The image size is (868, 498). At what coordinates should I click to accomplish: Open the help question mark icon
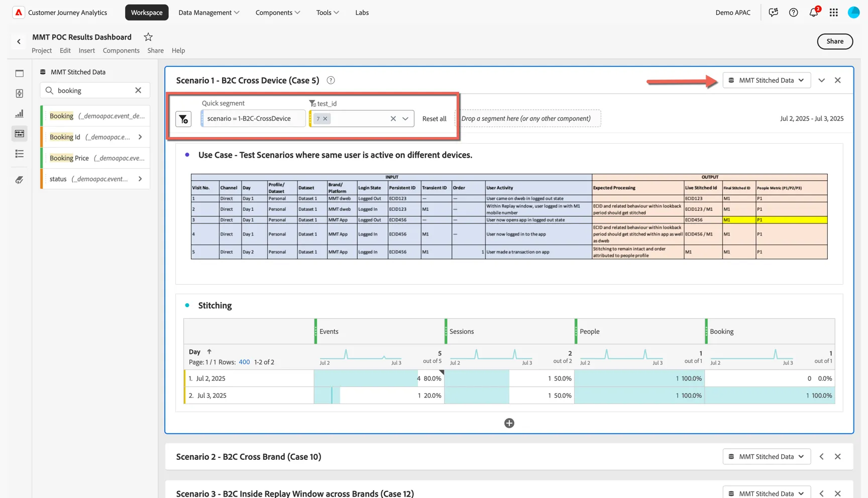[793, 13]
